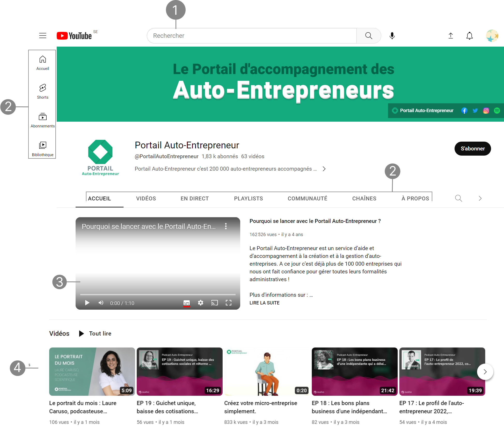This screenshot has height=429, width=504.
Task: Open the video's three-dot more menu
Action: (x=226, y=226)
